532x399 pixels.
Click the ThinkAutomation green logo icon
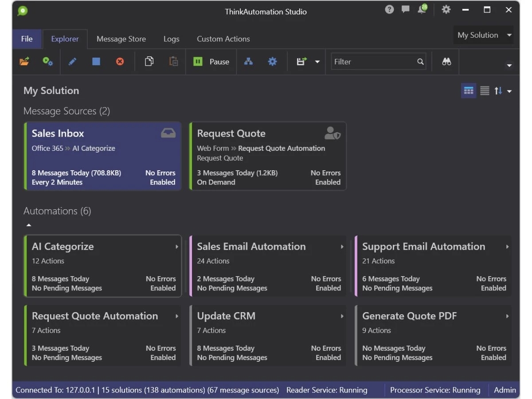tap(23, 11)
